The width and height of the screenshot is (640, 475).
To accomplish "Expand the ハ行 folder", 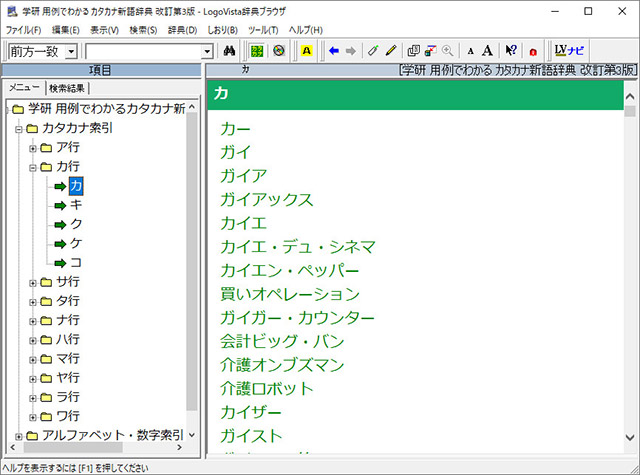I will [x=33, y=340].
